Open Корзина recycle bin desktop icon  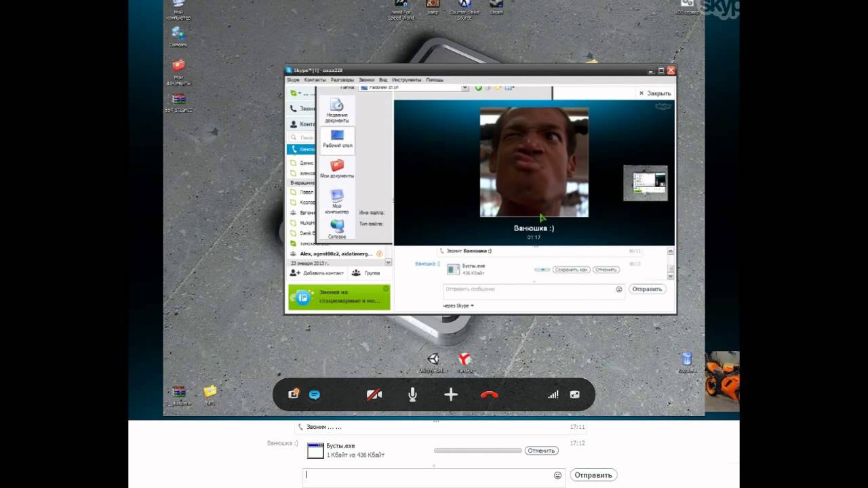pos(686,363)
